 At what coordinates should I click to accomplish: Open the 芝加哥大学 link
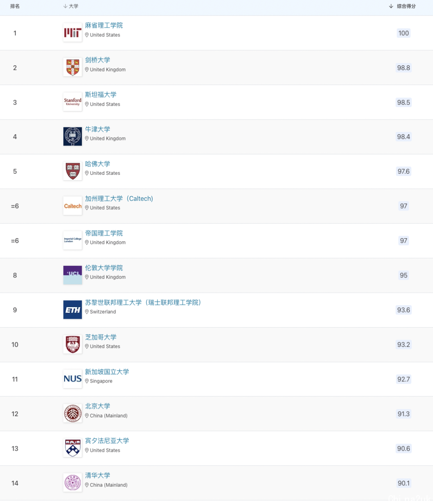click(x=101, y=337)
